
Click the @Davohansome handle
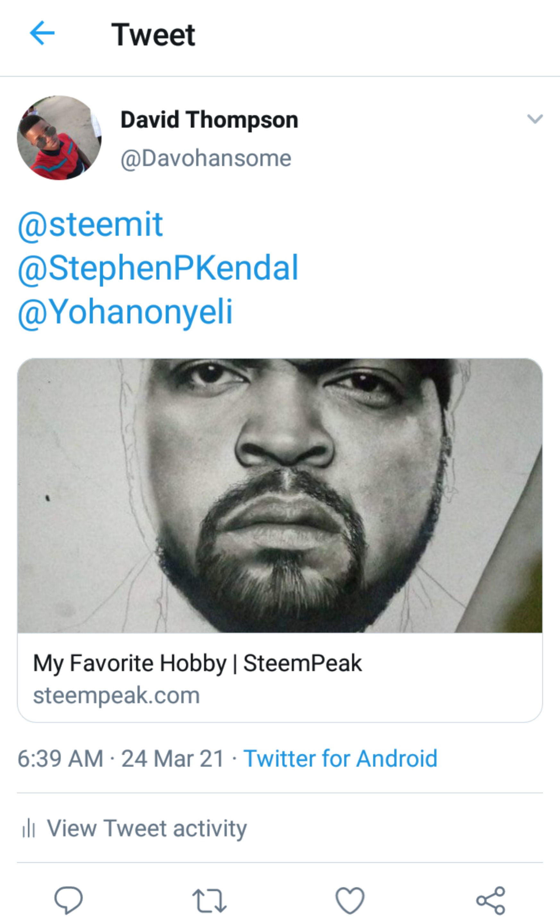206,158
